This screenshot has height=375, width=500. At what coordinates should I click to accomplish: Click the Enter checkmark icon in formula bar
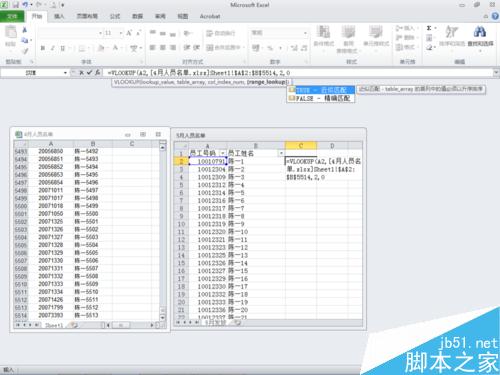[89, 72]
